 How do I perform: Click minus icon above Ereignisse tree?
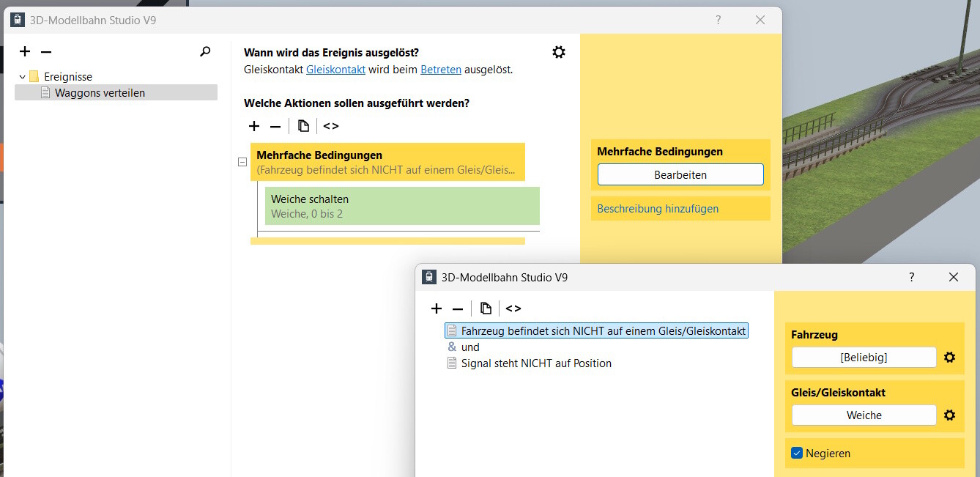pos(46,52)
